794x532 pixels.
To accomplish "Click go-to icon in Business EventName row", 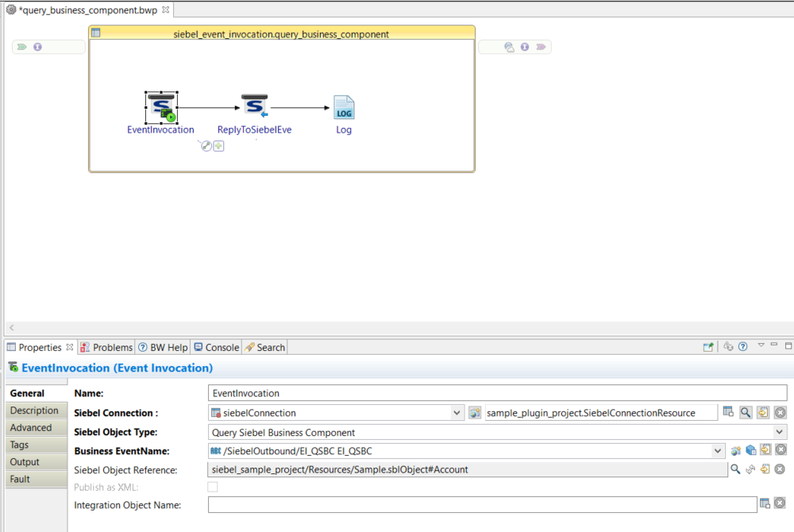I will 765,449.
